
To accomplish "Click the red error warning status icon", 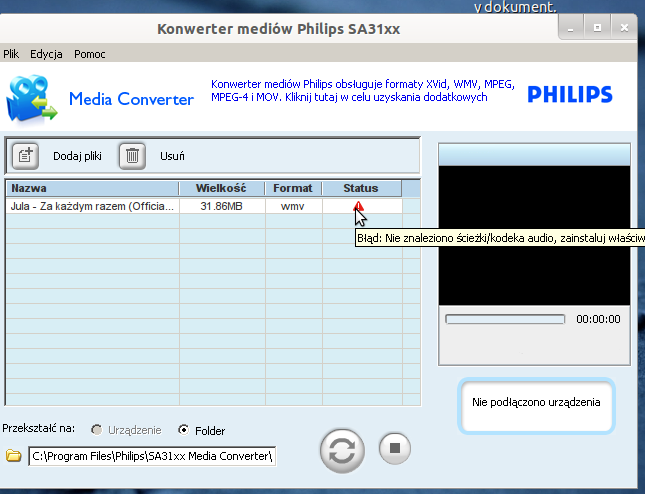I will (359, 206).
